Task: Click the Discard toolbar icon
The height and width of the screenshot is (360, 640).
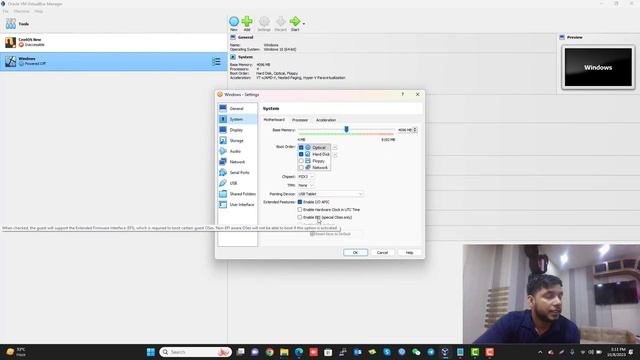Action: click(x=280, y=23)
